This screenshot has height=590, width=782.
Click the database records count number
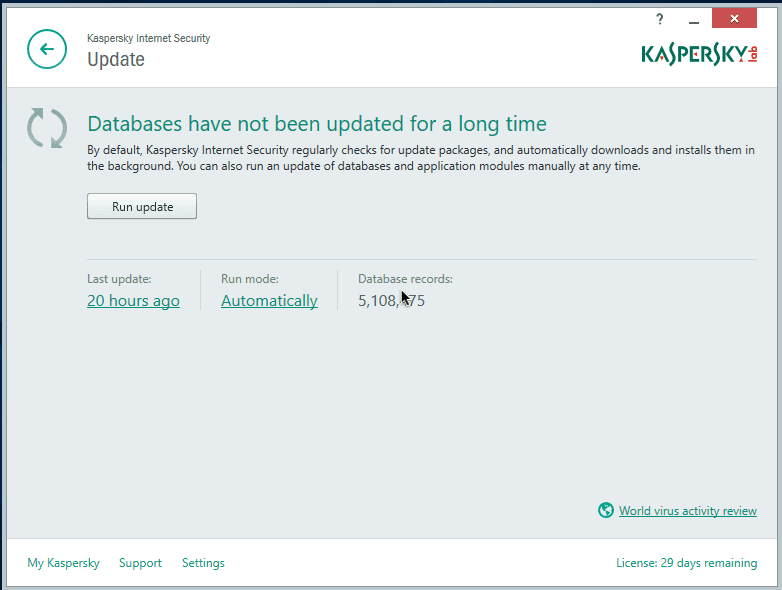pyautogui.click(x=391, y=301)
